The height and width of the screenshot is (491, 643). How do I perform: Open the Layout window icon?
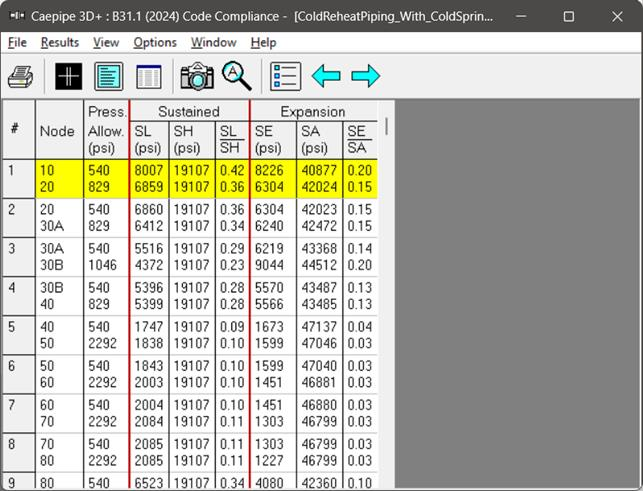(108, 76)
